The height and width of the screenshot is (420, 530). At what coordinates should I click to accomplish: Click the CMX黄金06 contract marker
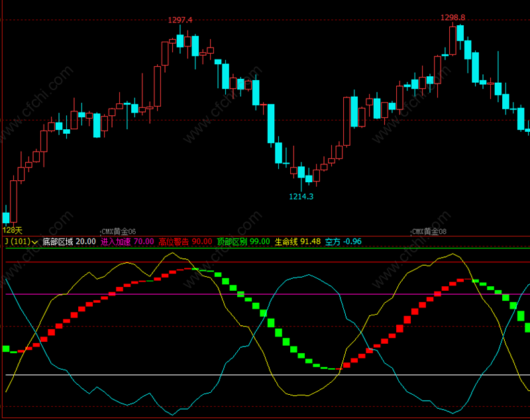119,231
